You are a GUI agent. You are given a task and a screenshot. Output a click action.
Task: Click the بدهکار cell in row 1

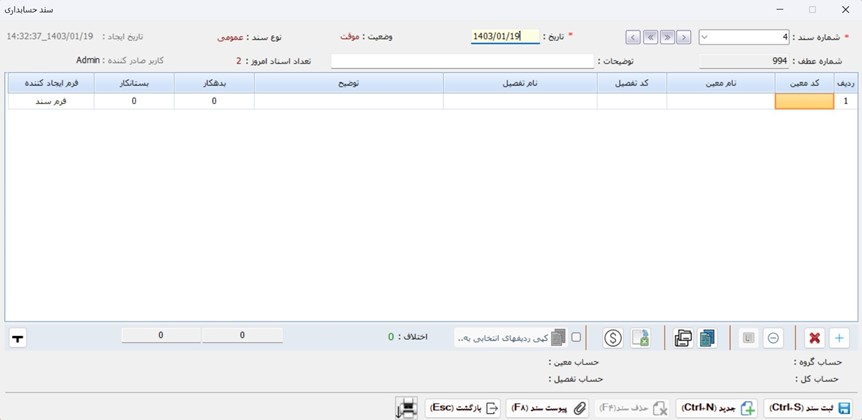point(214,101)
